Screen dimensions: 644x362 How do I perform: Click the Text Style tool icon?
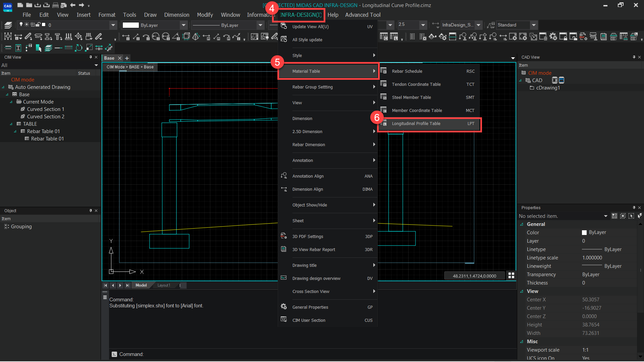[18, 48]
